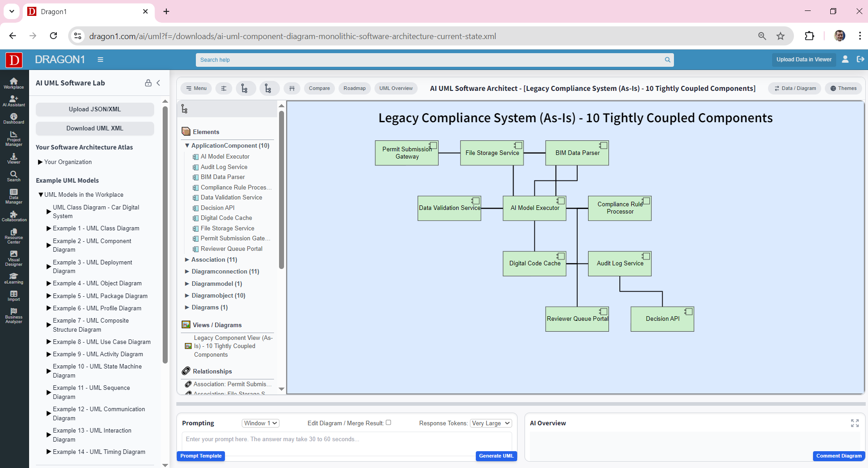
Task: Change the Response Tokens dropdown from Very Large
Action: point(490,423)
